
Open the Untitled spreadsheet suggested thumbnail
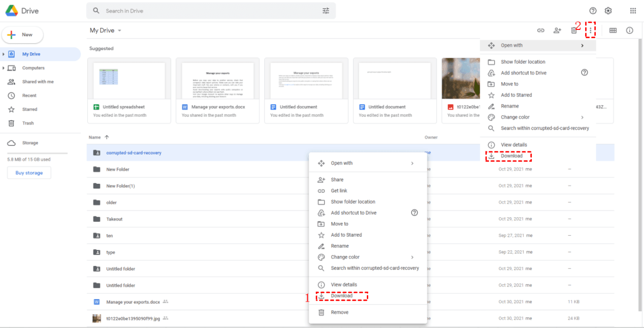[x=129, y=90]
